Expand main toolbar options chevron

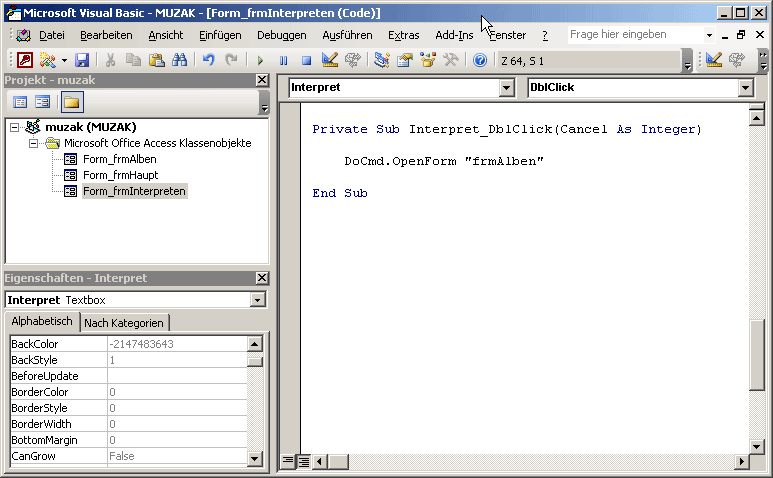688,61
